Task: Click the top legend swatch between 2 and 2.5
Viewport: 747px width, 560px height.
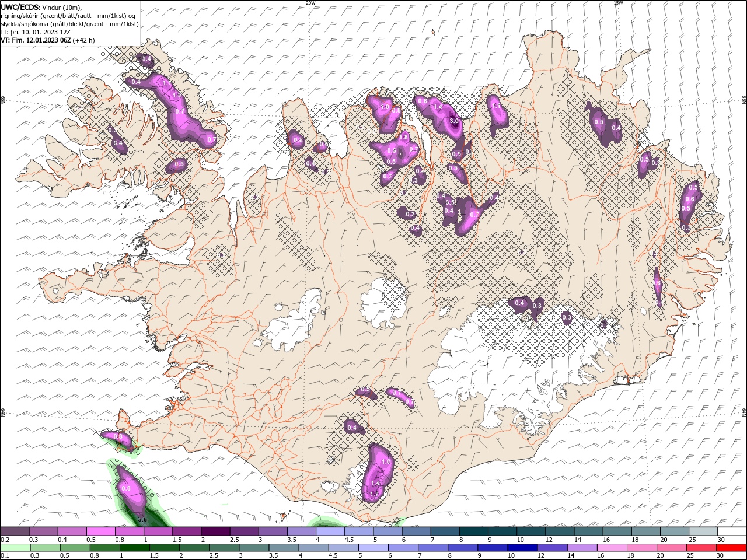Action: point(215,531)
